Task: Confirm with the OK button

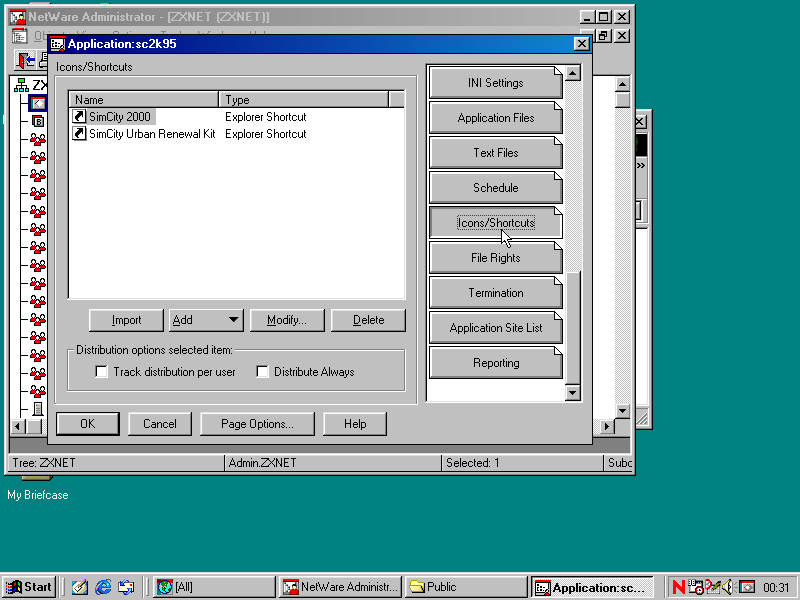Action: (x=88, y=423)
